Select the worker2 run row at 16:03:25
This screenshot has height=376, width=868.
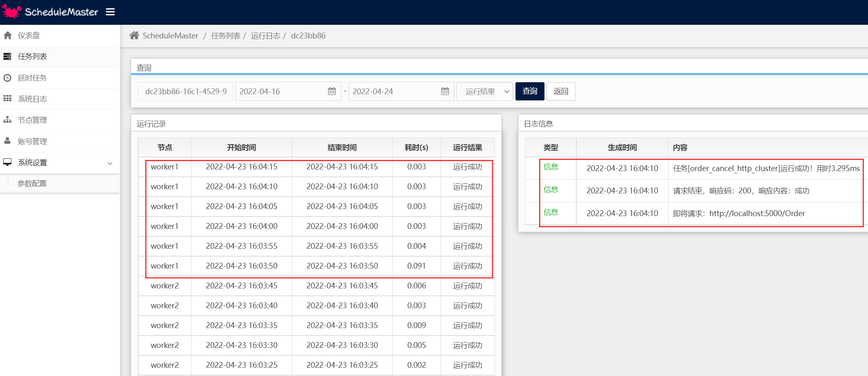pyautogui.click(x=317, y=365)
